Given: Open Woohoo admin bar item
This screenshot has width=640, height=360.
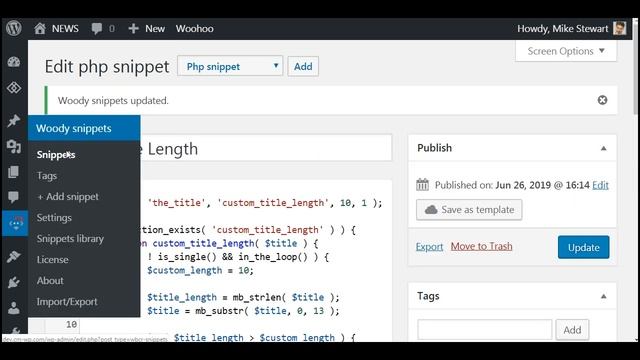Looking at the screenshot, I should [x=195, y=29].
